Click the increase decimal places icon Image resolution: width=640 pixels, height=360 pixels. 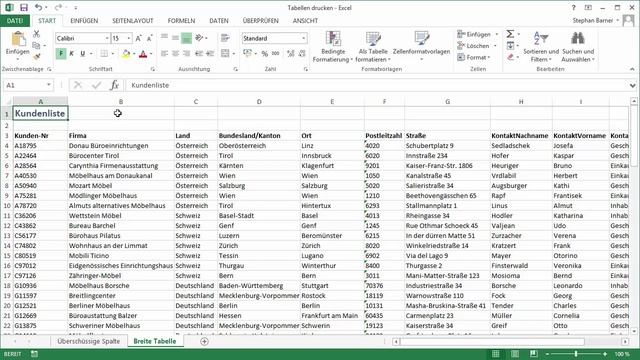291,53
